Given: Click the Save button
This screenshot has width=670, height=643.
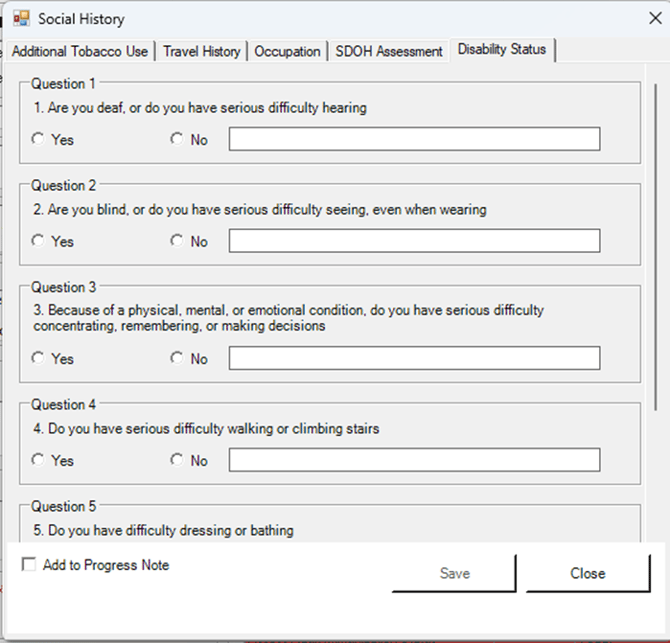Looking at the screenshot, I should [x=454, y=573].
